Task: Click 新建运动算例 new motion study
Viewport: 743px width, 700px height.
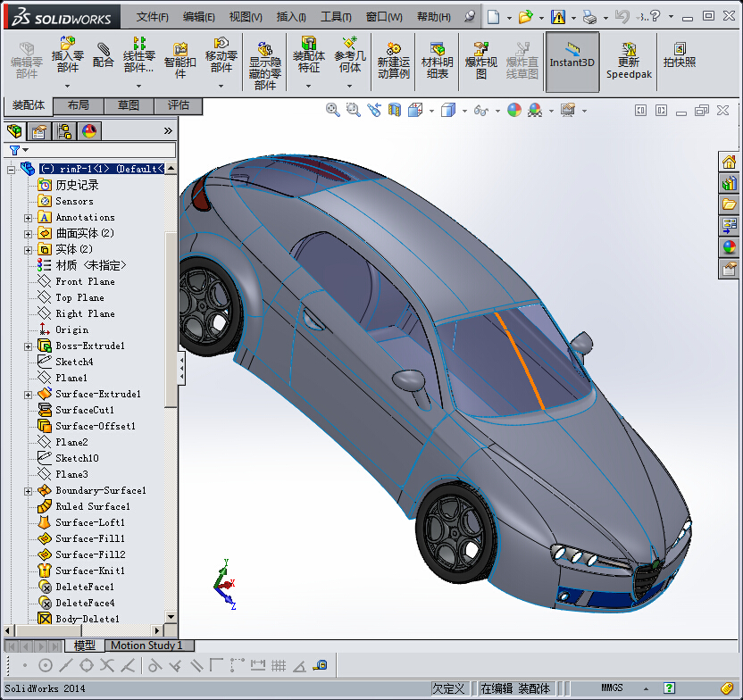Action: click(x=393, y=61)
